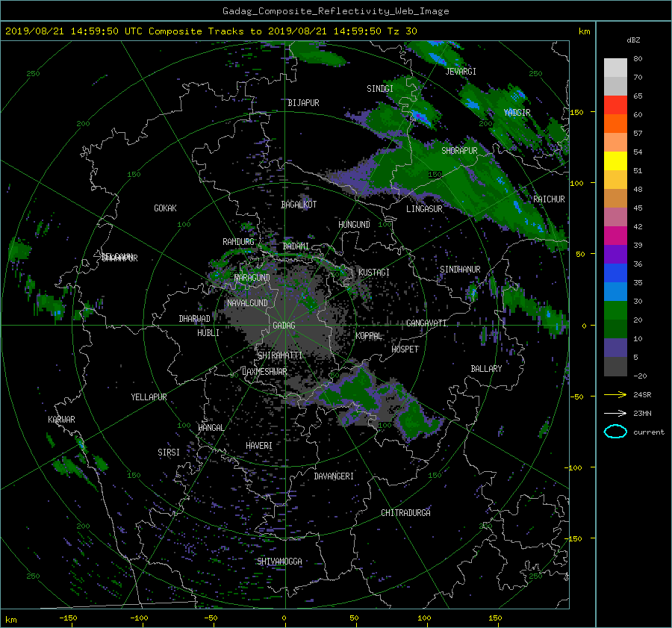Pick the dark green 10-20 dBZ swatch
The height and width of the screenshot is (628, 672).
(x=615, y=329)
